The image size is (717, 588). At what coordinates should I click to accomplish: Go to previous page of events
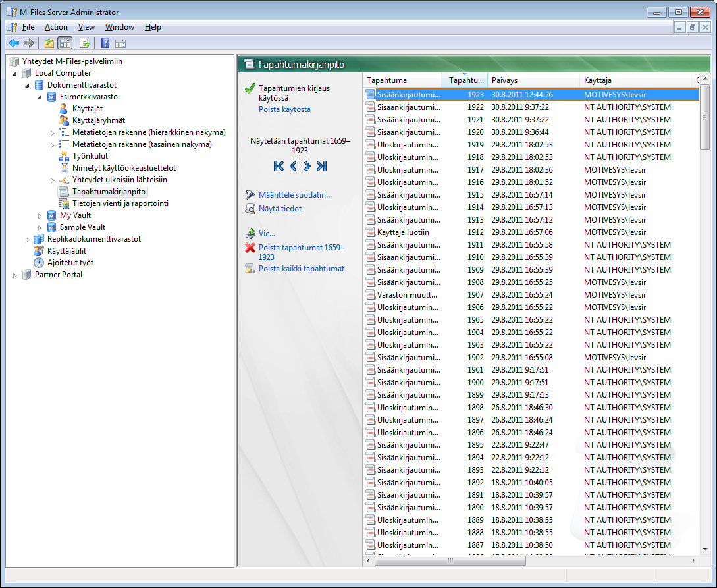point(293,166)
